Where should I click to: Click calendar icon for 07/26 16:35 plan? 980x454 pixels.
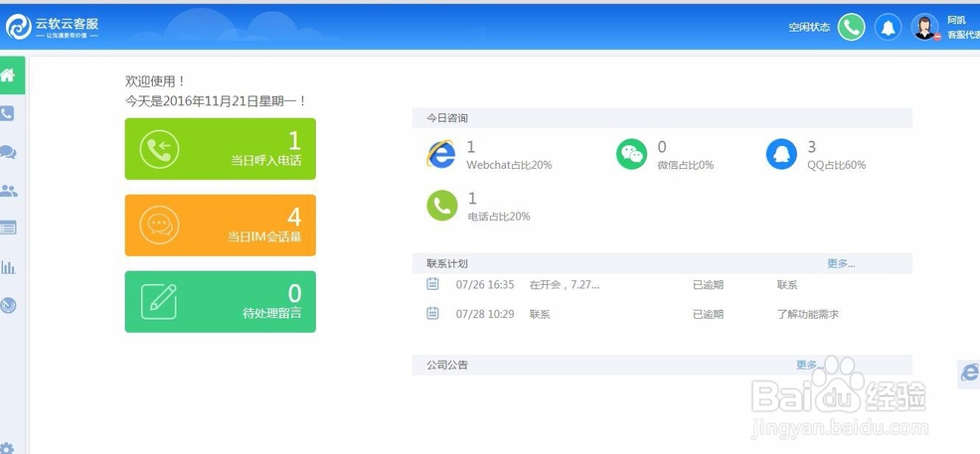(x=432, y=283)
